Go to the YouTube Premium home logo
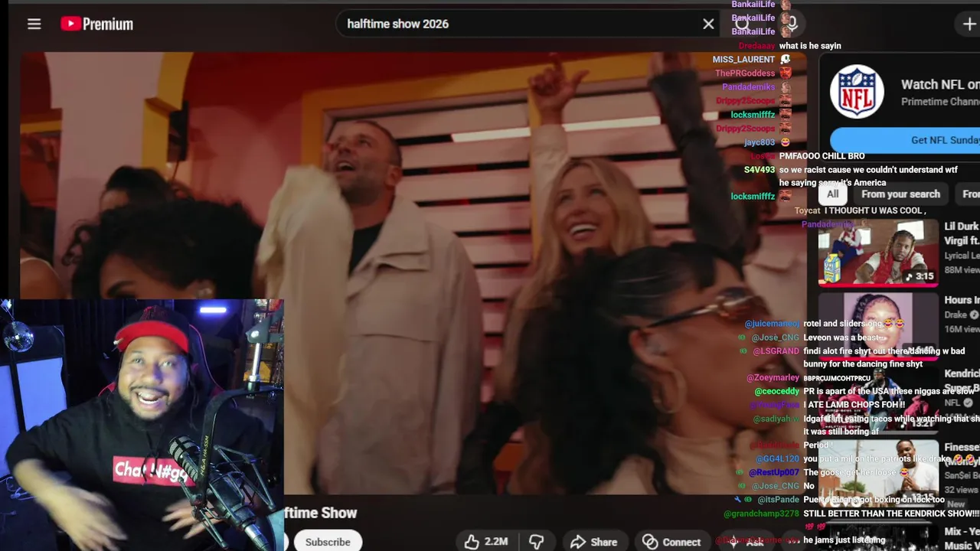The image size is (980, 551). click(x=97, y=24)
